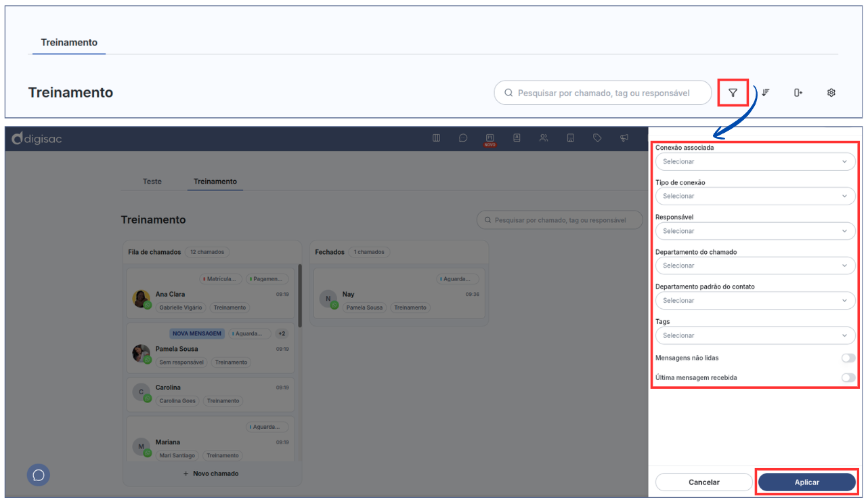Open board settings gear icon
The width and height of the screenshot is (868, 502).
[831, 93]
